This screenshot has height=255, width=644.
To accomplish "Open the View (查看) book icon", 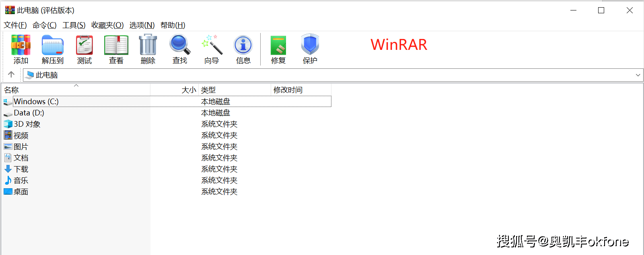I will (x=116, y=45).
